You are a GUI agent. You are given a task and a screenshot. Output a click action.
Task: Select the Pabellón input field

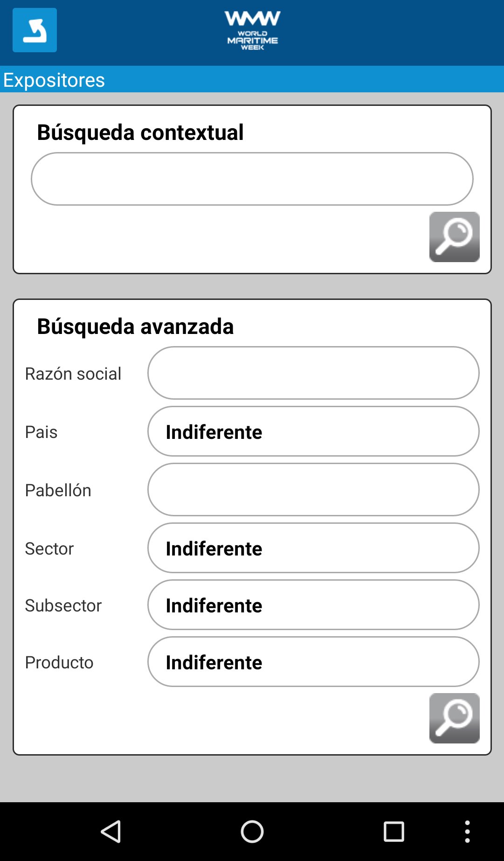click(313, 489)
